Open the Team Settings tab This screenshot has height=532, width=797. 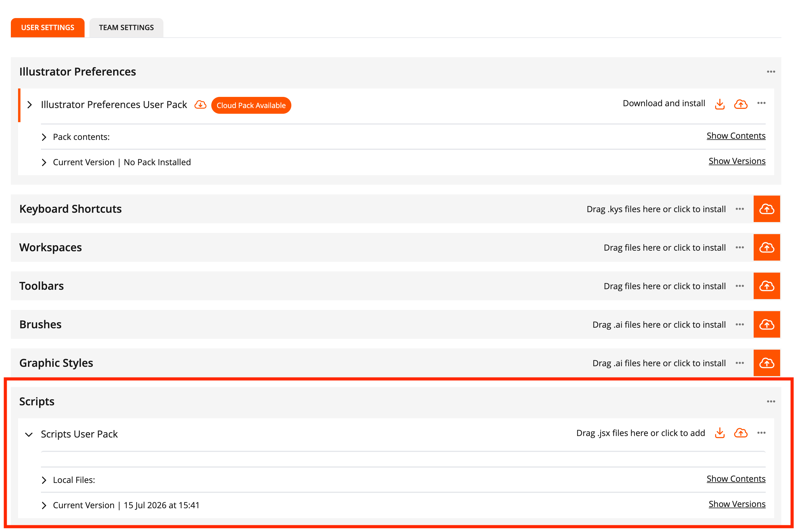(126, 27)
